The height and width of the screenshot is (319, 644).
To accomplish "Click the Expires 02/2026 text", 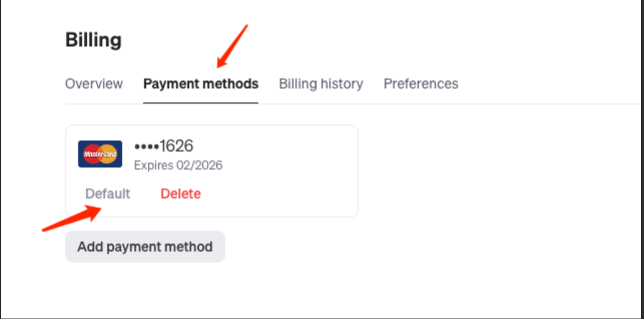I will tap(178, 165).
